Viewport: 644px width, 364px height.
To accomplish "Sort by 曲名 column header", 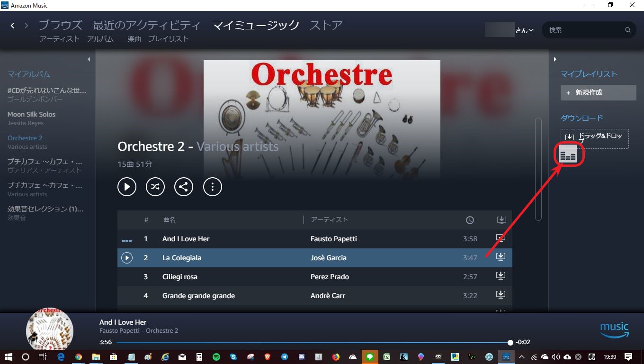I will click(170, 220).
